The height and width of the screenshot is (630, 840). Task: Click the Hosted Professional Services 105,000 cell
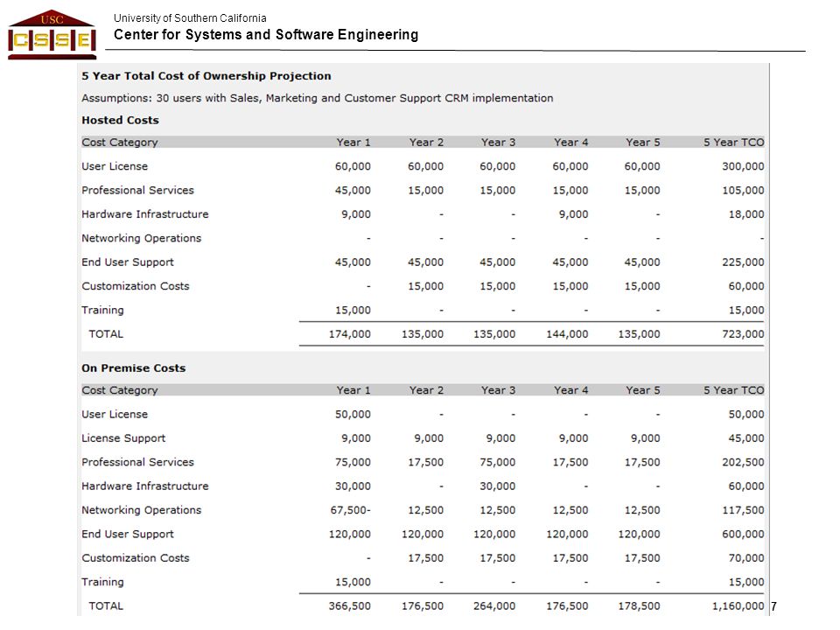tap(743, 191)
